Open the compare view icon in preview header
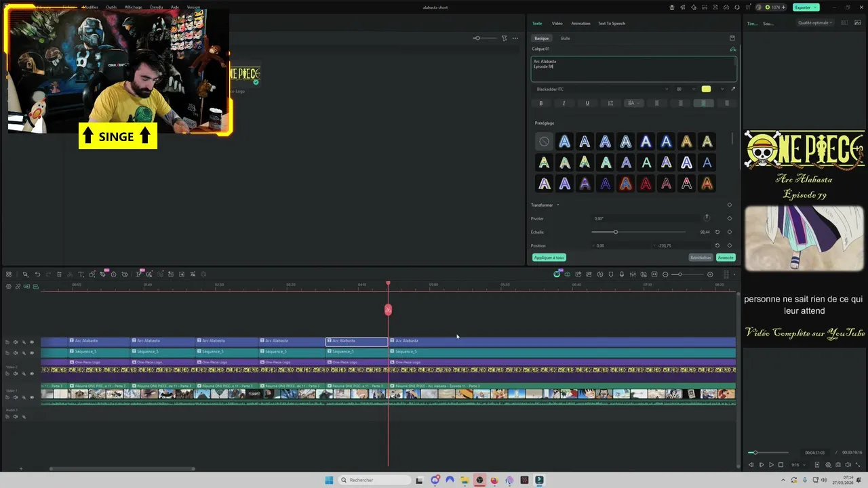The width and height of the screenshot is (868, 488). click(844, 22)
